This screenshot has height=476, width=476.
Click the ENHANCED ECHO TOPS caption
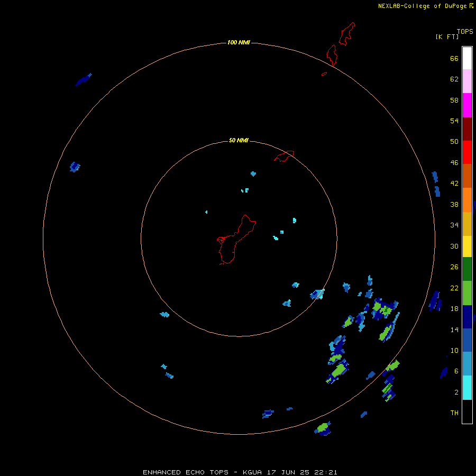click(x=186, y=472)
